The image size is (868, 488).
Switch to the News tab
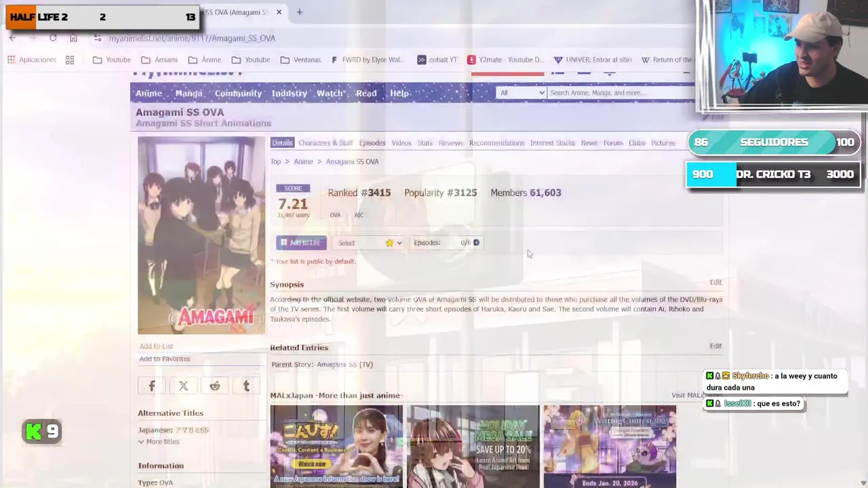(589, 143)
